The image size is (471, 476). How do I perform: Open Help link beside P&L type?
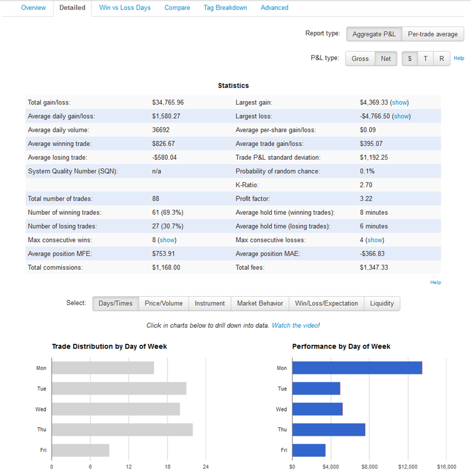point(459,58)
